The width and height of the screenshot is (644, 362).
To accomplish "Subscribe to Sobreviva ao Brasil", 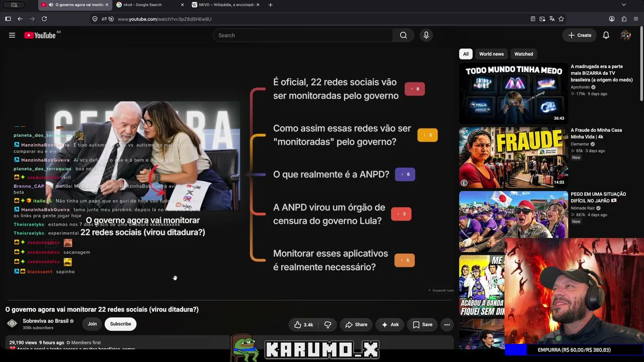I will coord(121,324).
